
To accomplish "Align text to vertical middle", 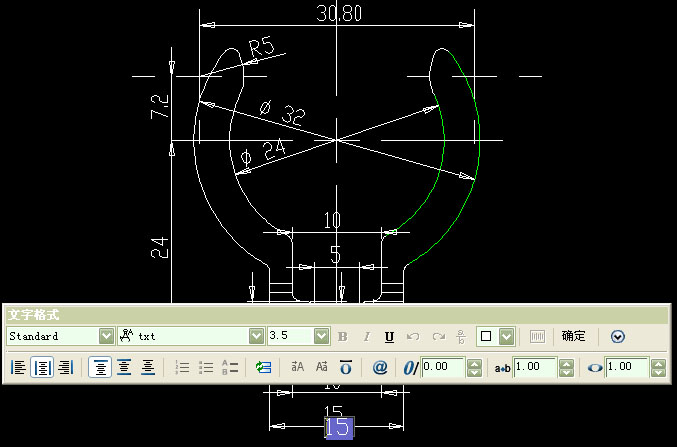I will click(x=124, y=368).
